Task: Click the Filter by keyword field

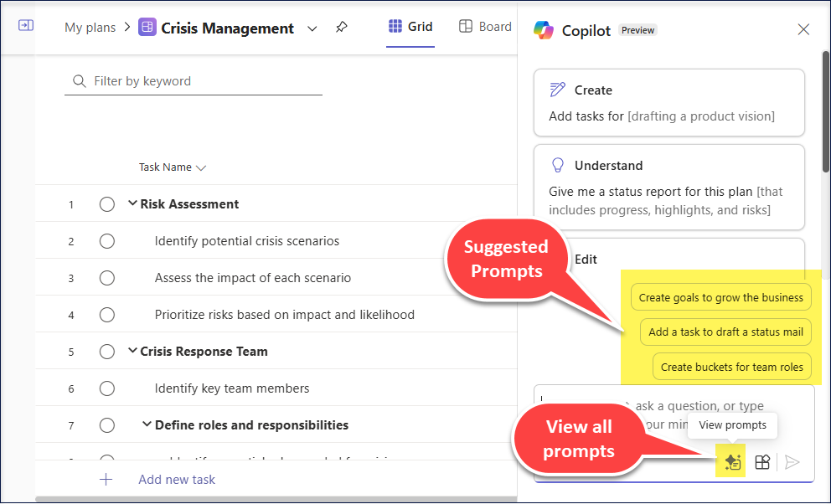Action: [x=201, y=81]
